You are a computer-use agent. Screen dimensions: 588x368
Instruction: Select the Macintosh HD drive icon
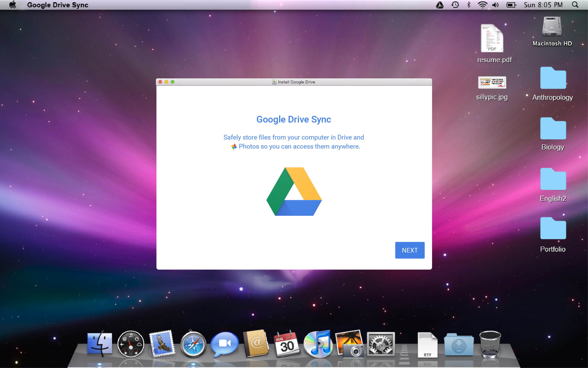pyautogui.click(x=552, y=26)
